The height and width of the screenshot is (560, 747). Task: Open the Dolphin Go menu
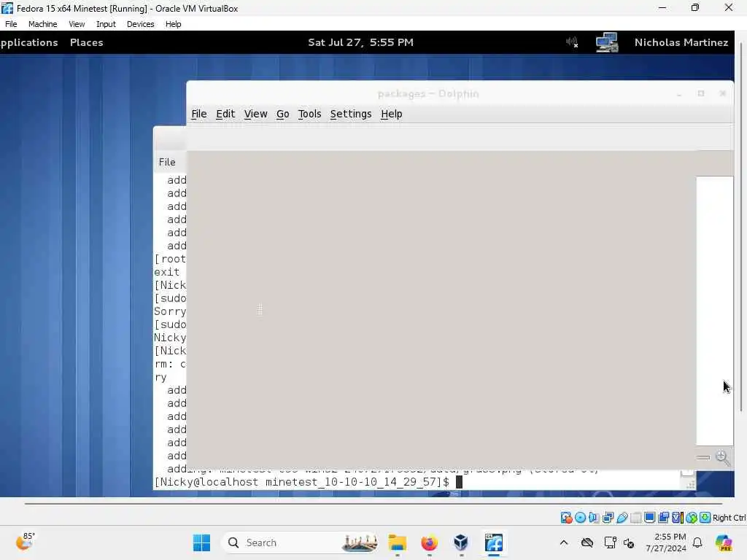click(282, 114)
